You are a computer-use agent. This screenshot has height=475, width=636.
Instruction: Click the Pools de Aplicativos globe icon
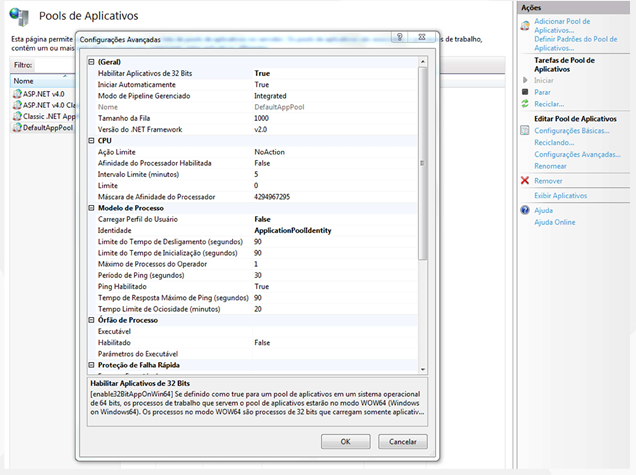pos(19,16)
